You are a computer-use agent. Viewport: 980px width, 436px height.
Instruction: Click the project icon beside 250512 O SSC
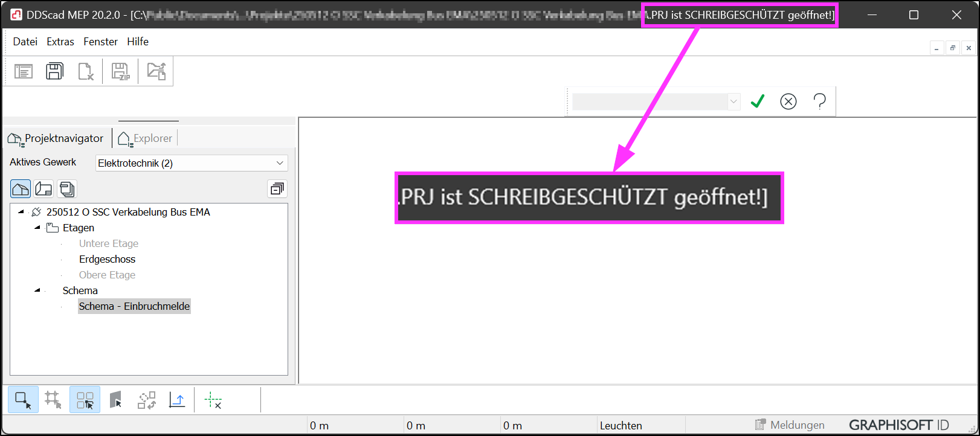coord(36,212)
